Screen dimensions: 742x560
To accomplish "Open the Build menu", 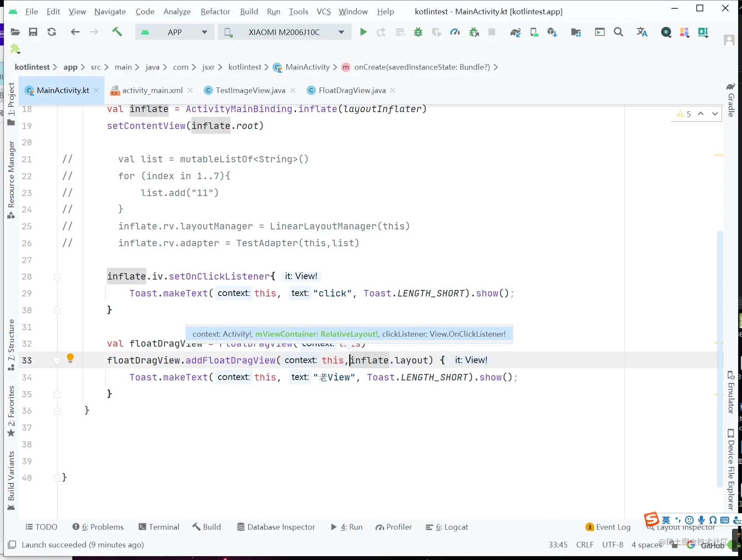I will pyautogui.click(x=249, y=12).
